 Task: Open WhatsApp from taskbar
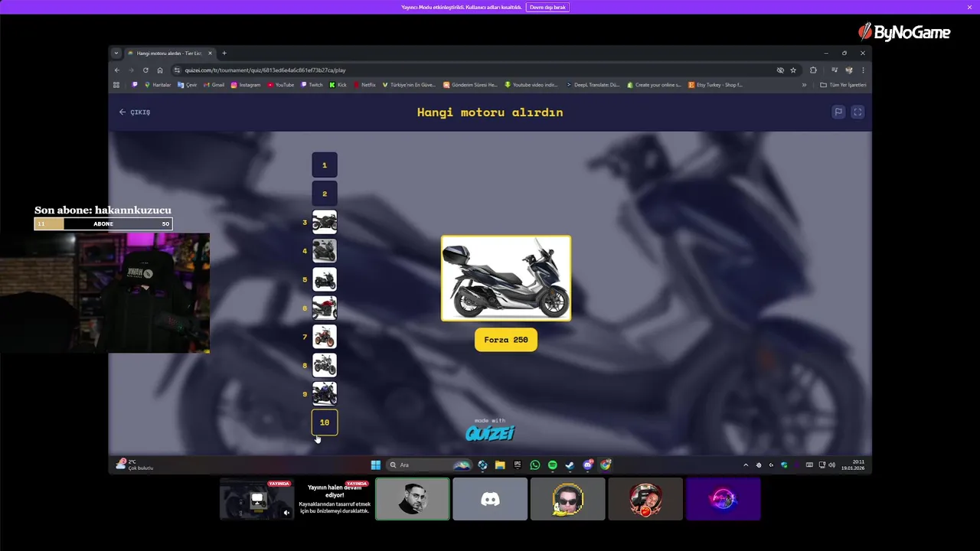[x=535, y=465]
